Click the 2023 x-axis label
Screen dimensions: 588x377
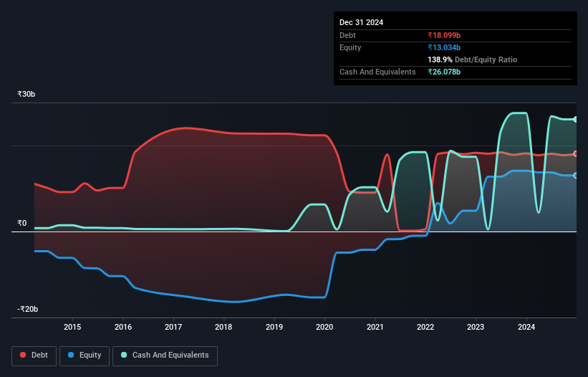tap(476, 327)
